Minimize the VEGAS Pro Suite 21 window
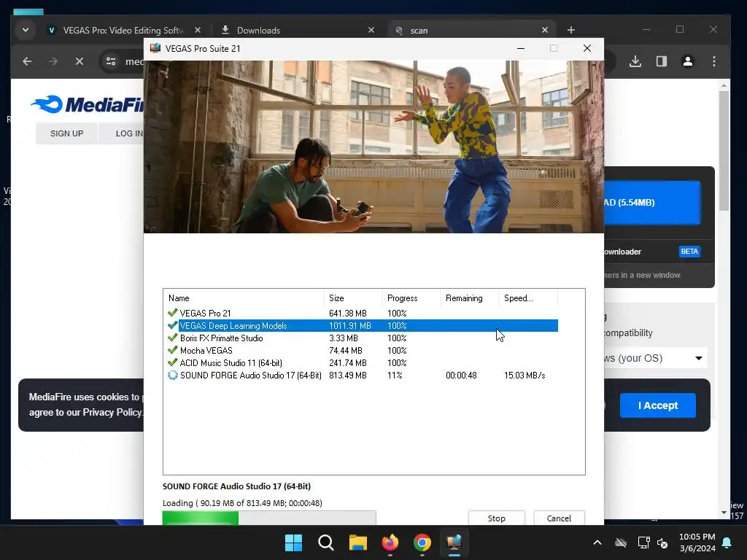The image size is (747, 560). [521, 48]
